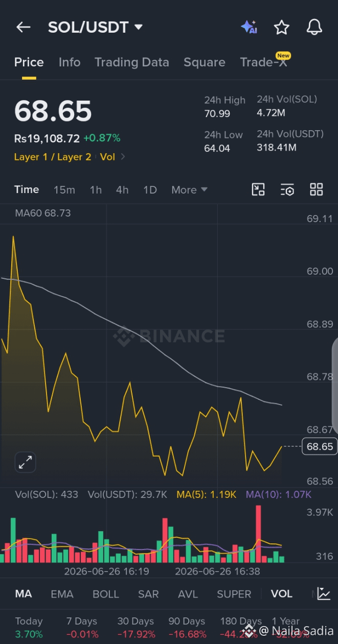
Task: Select the EMA indicator
Action: point(62,594)
